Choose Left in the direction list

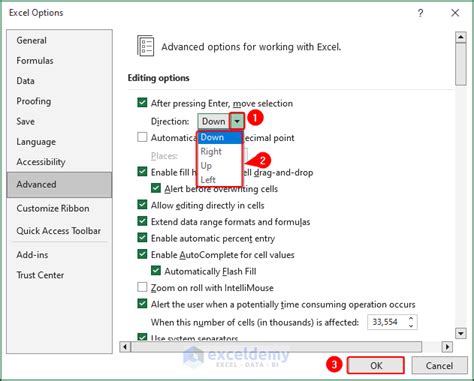coord(220,180)
